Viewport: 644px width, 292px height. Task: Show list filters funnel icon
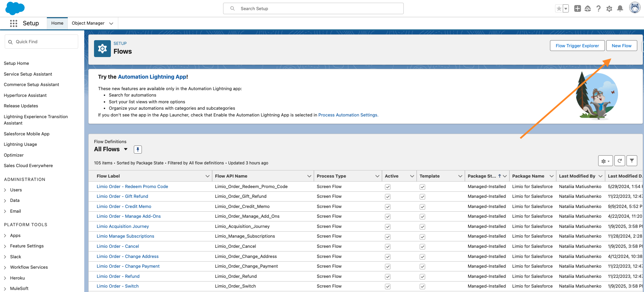click(x=632, y=161)
